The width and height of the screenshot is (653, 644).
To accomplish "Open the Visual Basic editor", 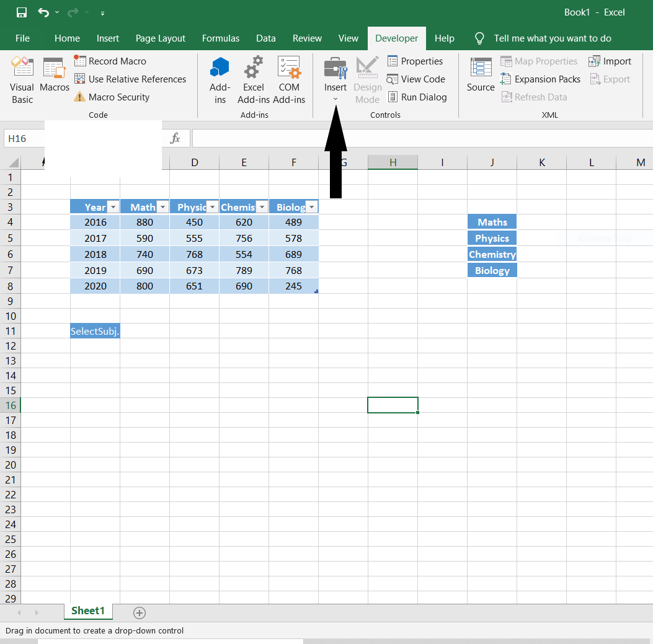I will click(x=22, y=80).
